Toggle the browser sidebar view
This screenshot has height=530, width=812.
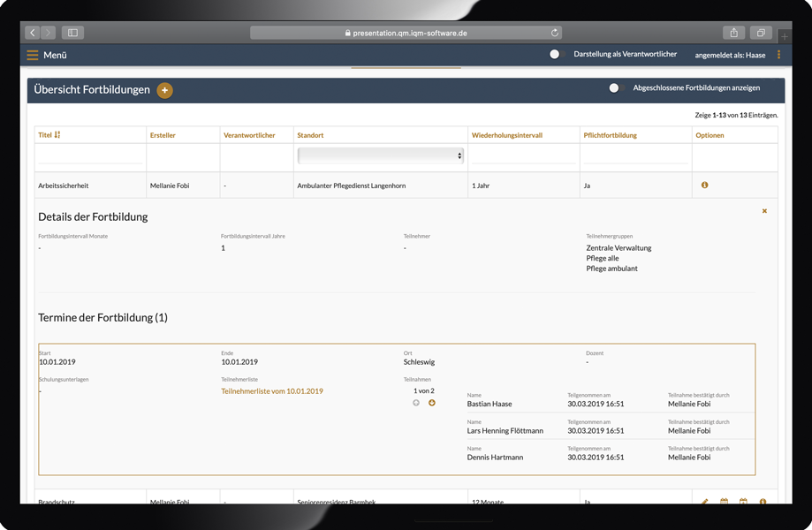pyautogui.click(x=72, y=33)
